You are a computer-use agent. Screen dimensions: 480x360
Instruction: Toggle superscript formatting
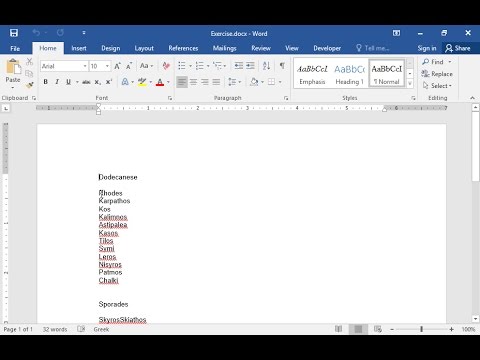[109, 82]
